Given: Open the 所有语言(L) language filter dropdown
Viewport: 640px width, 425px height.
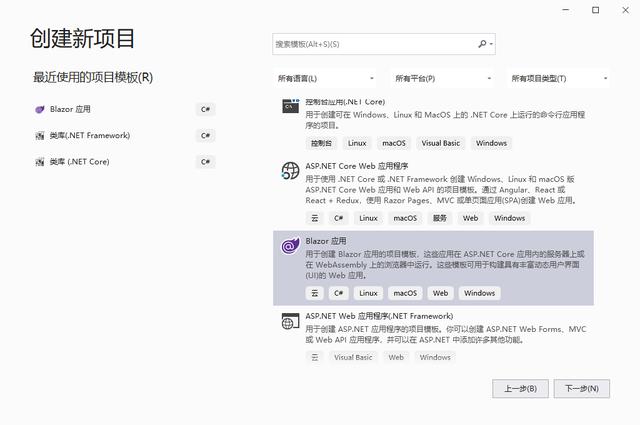Looking at the screenshot, I should 325,78.
